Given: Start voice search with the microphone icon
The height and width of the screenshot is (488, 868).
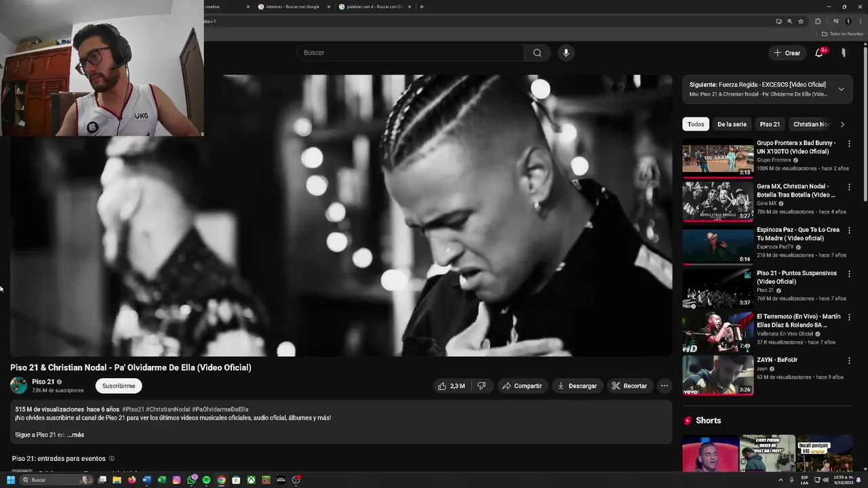Looking at the screenshot, I should [x=566, y=53].
